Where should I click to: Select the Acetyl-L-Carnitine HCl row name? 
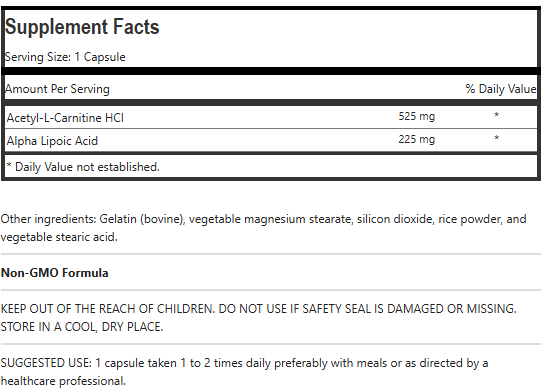tap(65, 118)
